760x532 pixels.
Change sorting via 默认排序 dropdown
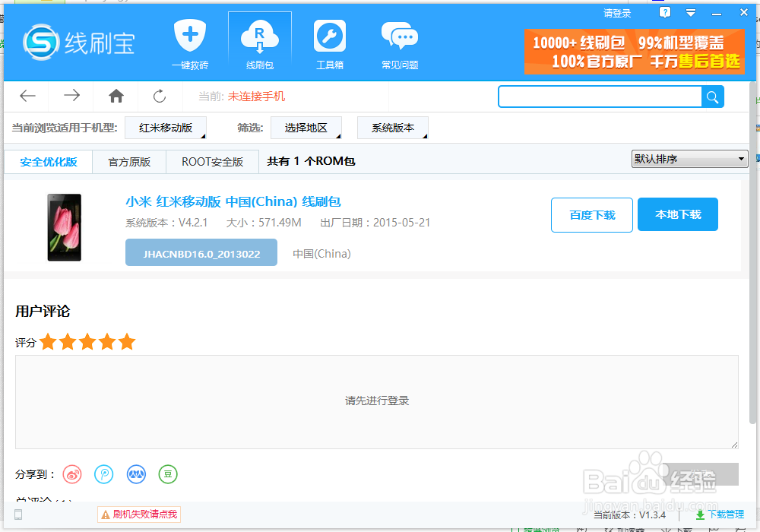689,159
